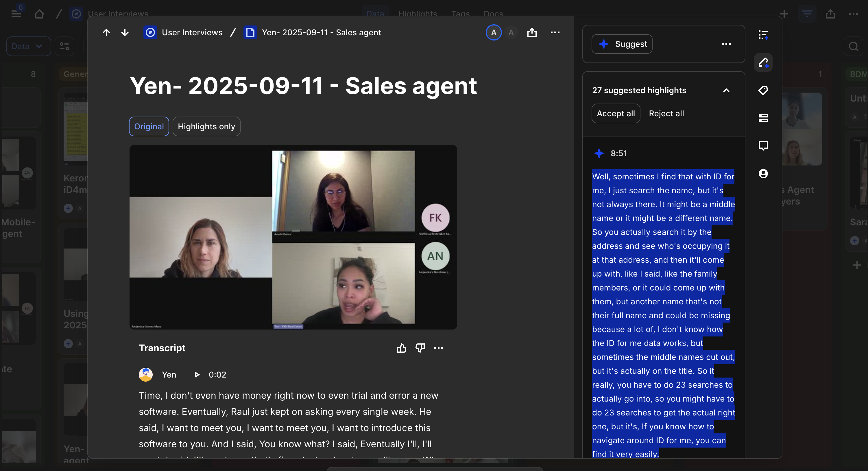Collapse the 27 suggested highlights section
Viewport: 868px width, 471px height.
coord(726,90)
